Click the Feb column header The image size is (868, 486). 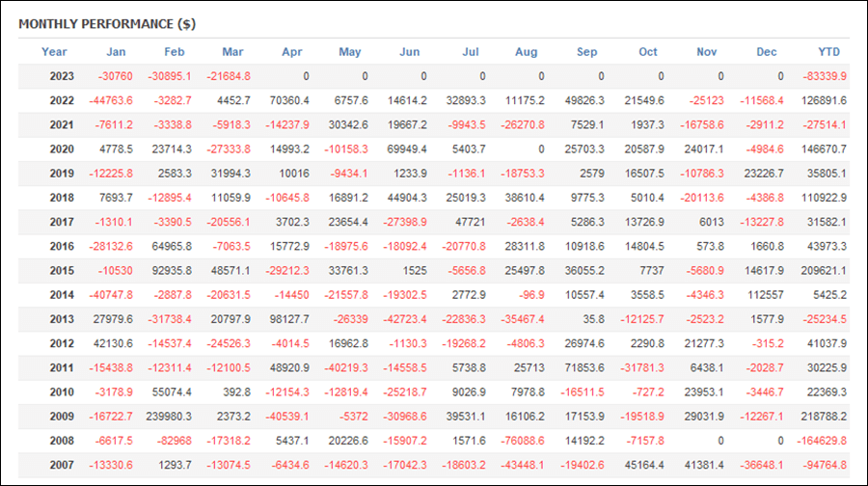click(174, 52)
